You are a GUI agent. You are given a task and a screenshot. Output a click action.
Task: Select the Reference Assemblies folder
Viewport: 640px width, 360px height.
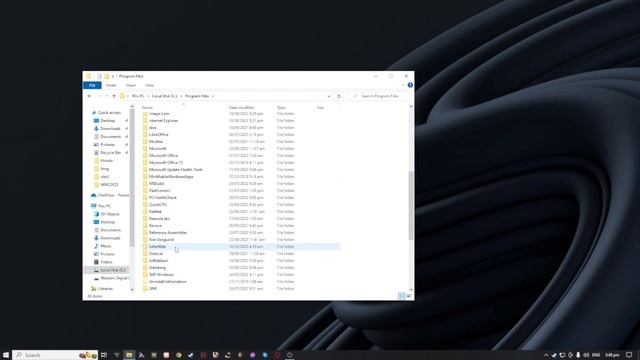(168, 233)
